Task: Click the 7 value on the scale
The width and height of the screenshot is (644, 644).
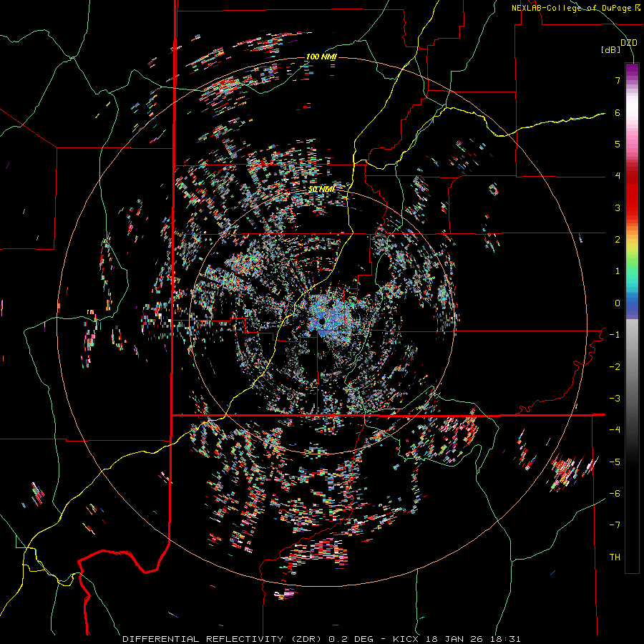Action: click(618, 80)
